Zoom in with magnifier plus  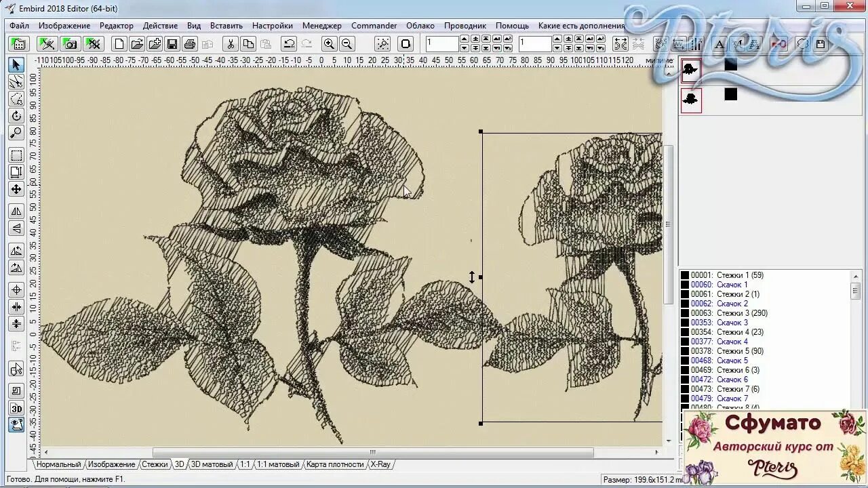329,44
